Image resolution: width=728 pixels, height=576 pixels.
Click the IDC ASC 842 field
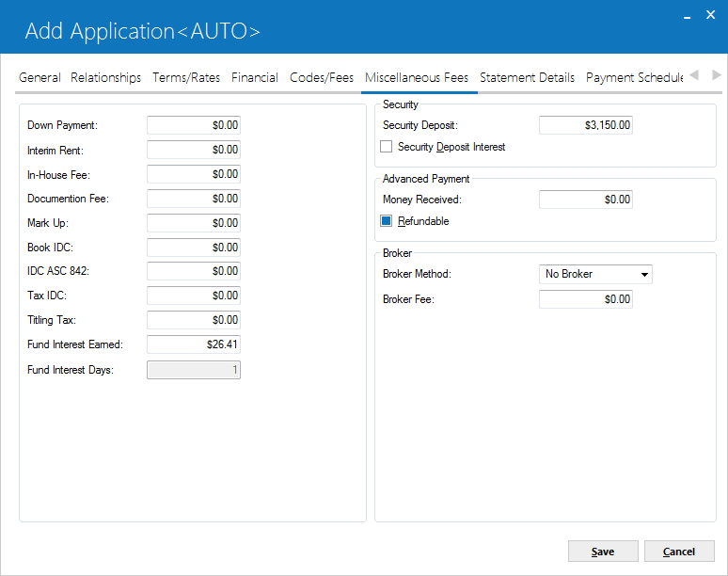pyautogui.click(x=194, y=271)
